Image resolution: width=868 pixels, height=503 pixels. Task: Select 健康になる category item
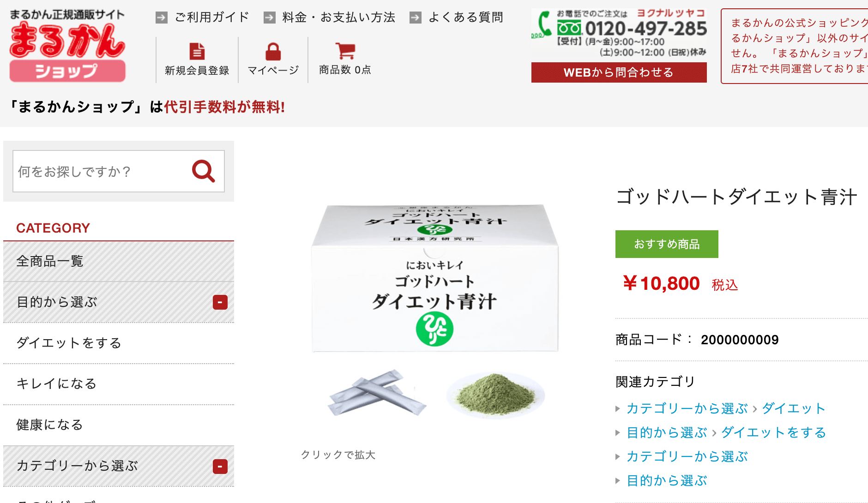(119, 425)
